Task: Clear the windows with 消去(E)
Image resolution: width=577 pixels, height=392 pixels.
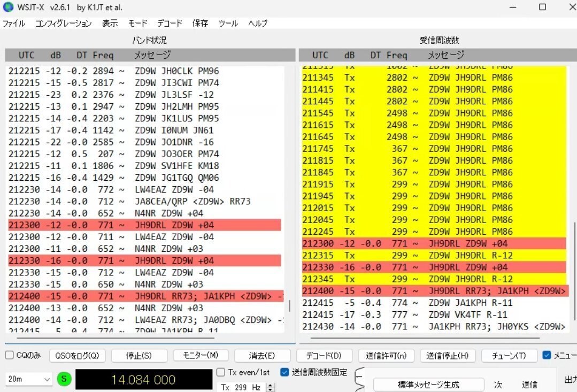Action: click(261, 355)
